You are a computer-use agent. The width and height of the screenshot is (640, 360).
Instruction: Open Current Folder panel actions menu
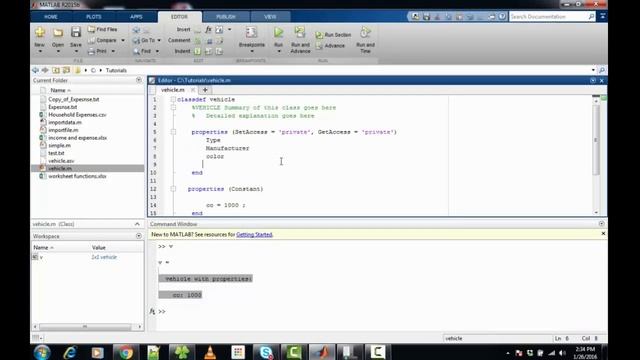139,80
